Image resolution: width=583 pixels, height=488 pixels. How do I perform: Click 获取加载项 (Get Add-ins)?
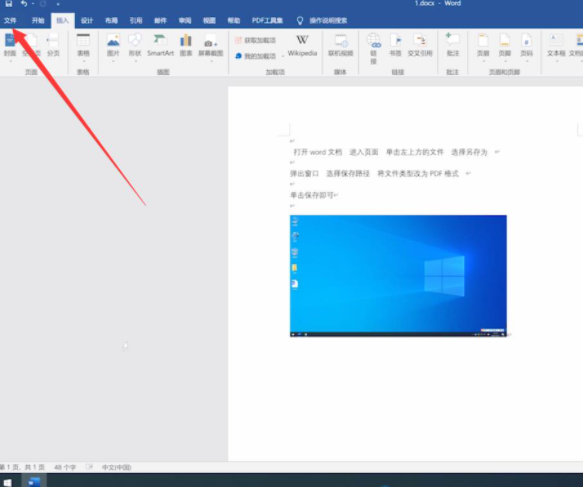coord(255,40)
